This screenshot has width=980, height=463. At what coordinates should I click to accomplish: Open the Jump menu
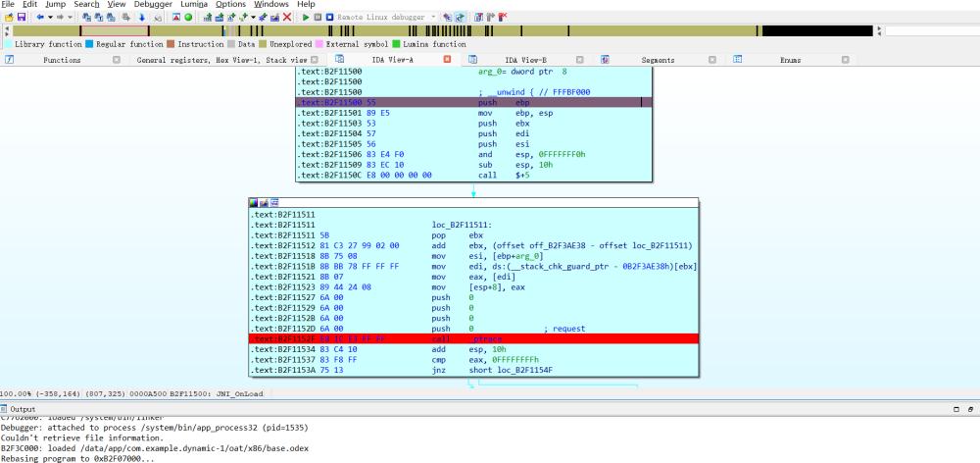(x=55, y=4)
